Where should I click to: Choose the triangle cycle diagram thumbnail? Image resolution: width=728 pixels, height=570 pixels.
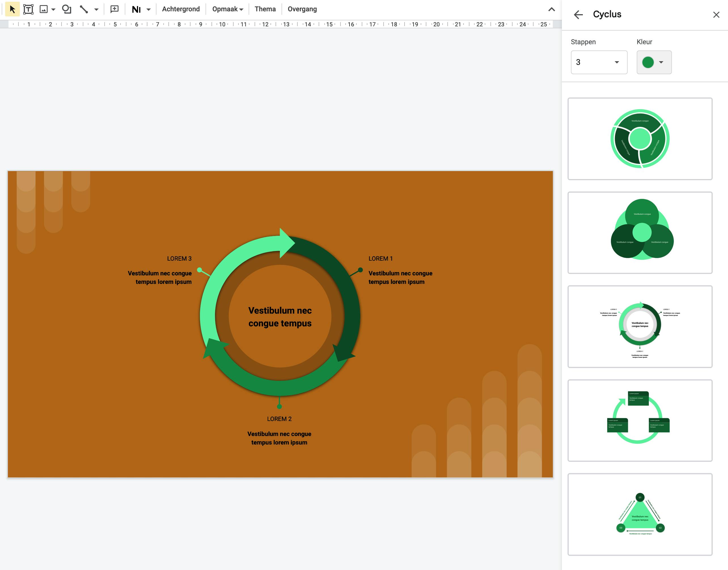click(640, 514)
